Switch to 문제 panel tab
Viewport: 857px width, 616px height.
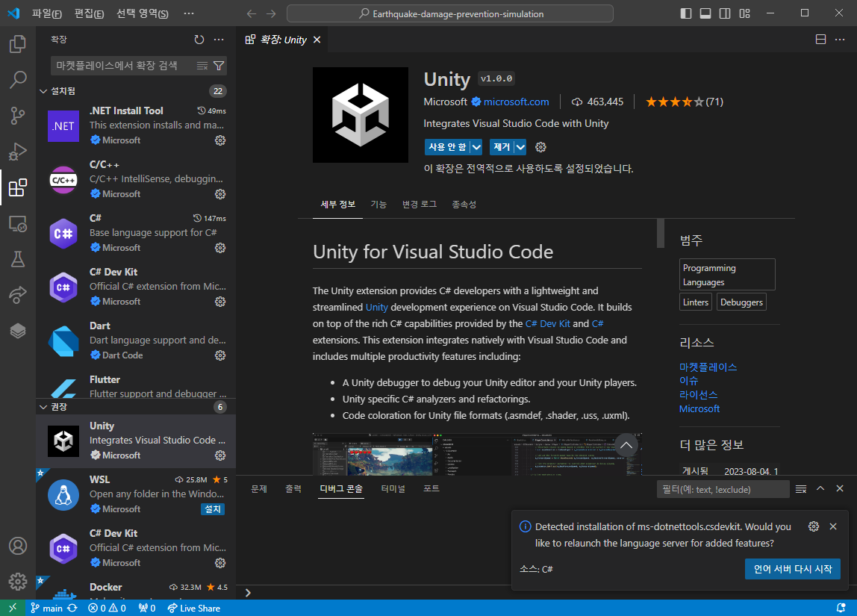pyautogui.click(x=259, y=488)
